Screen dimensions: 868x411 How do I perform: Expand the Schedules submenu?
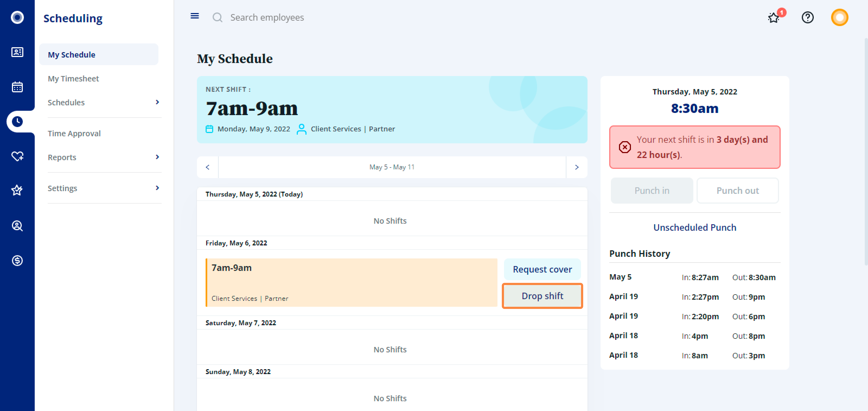(x=157, y=102)
